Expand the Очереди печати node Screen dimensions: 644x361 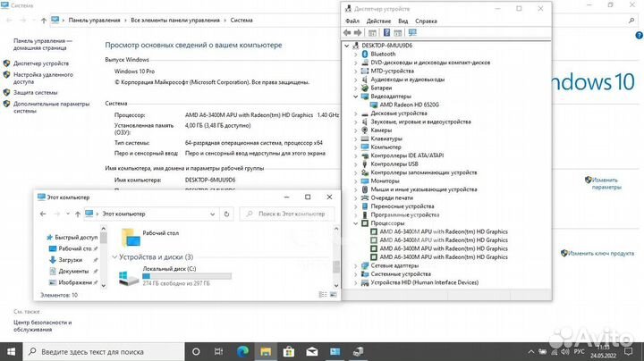click(356, 197)
